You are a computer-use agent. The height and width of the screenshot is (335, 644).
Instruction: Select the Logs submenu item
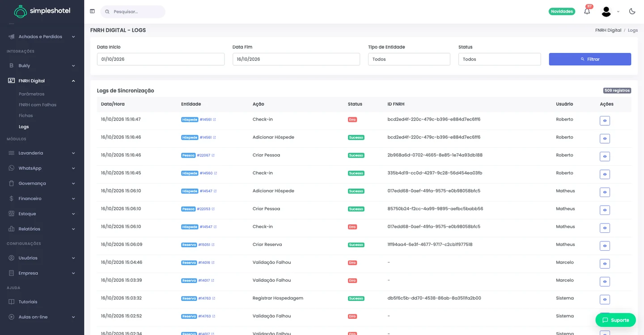click(x=24, y=127)
